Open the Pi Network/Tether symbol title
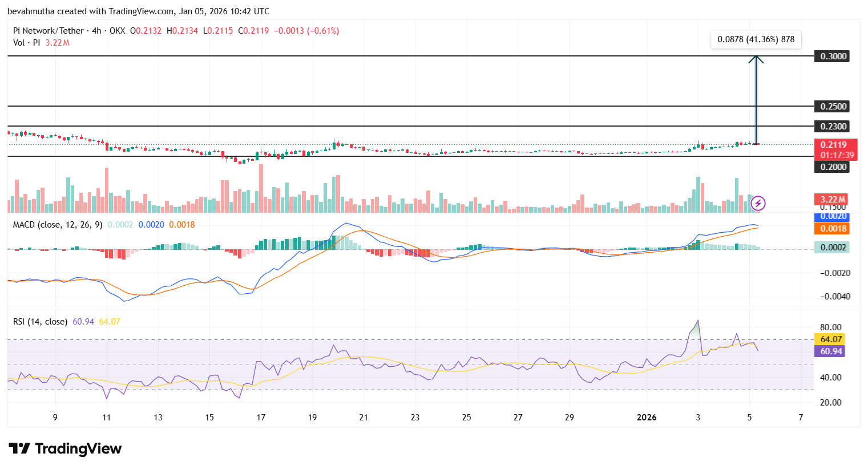 click(49, 31)
